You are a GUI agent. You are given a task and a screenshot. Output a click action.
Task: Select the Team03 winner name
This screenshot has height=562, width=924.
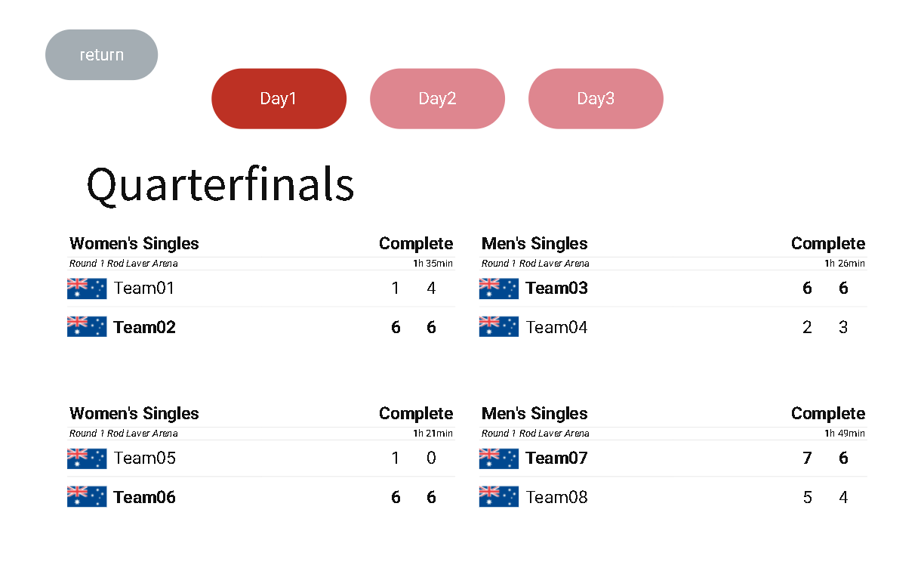556,288
